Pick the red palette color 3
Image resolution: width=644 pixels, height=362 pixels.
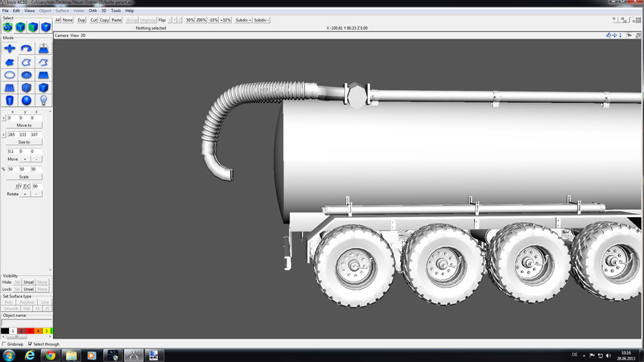click(30, 331)
